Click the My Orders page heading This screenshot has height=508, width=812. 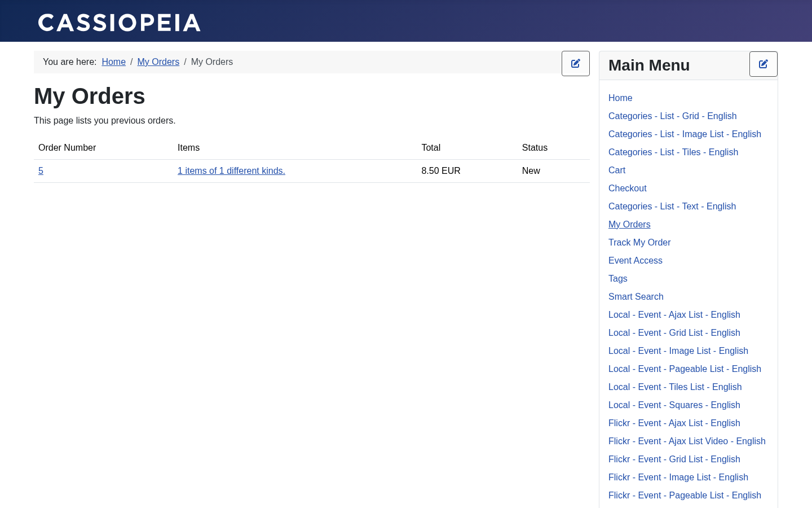90,97
